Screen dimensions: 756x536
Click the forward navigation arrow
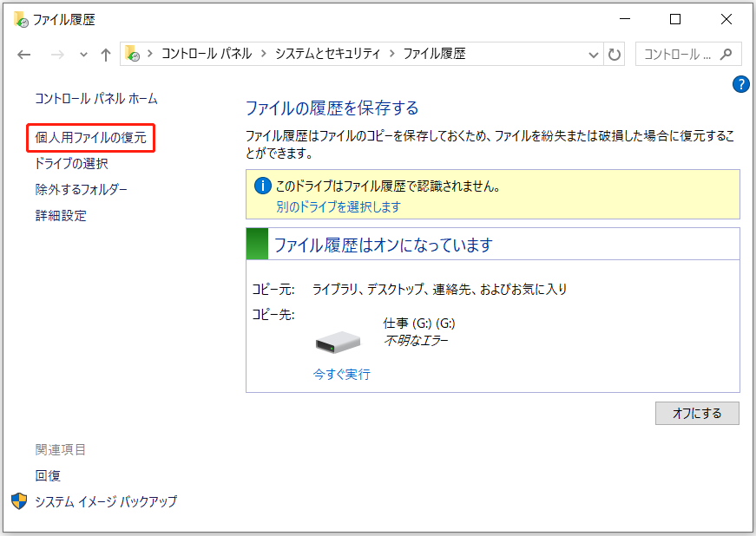point(57,55)
